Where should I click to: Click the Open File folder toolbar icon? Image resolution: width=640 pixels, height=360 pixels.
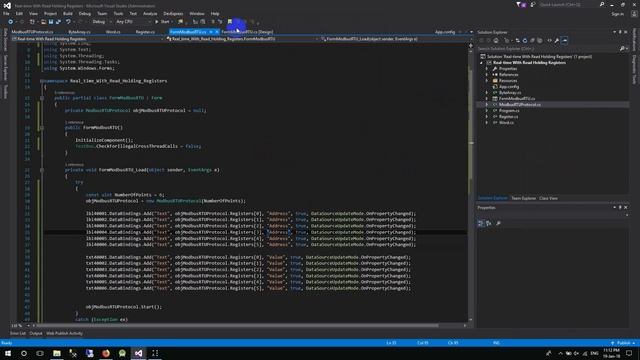click(43, 22)
